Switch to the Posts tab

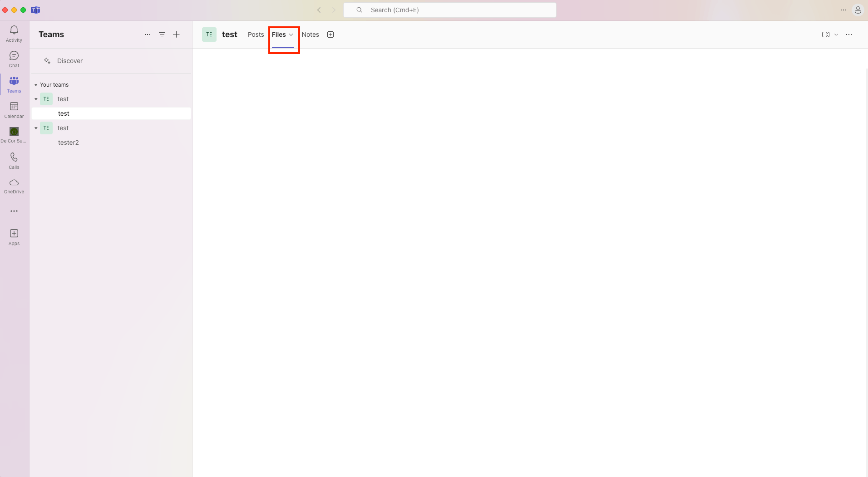[256, 34]
